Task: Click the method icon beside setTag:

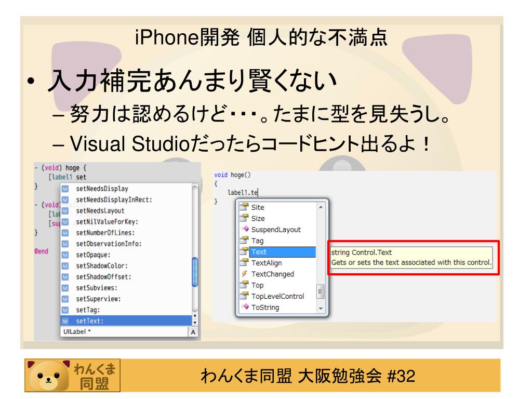Action: (65, 310)
